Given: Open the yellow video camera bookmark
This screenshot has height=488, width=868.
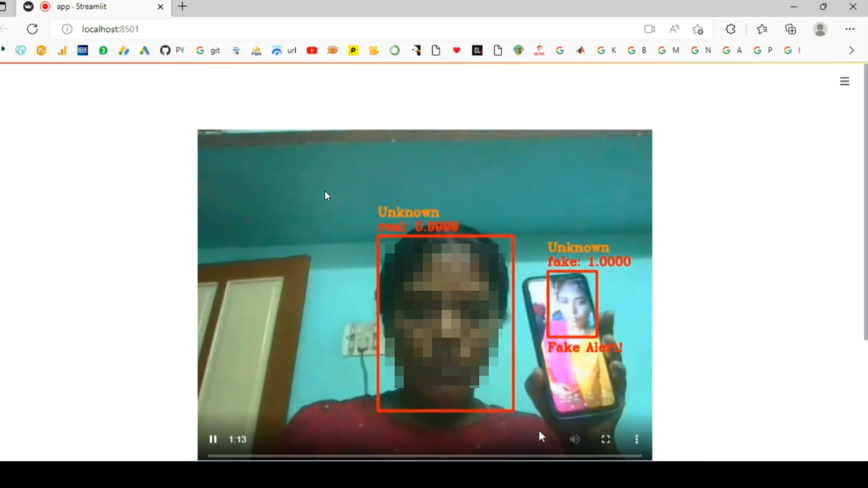Looking at the screenshot, I should [374, 51].
